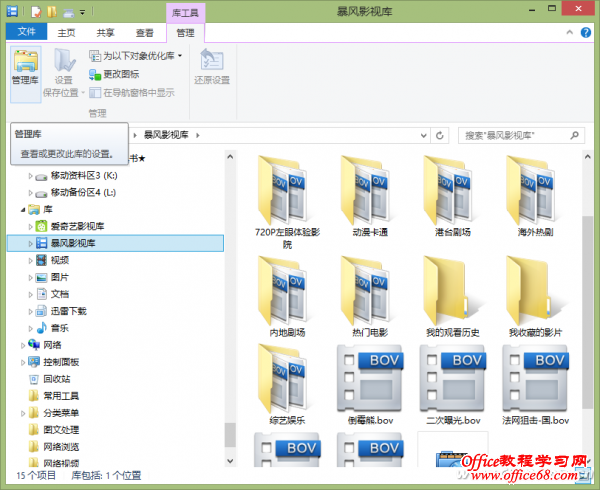Select the 内地剧场 folder
This screenshot has height=490, width=600.
[287, 297]
